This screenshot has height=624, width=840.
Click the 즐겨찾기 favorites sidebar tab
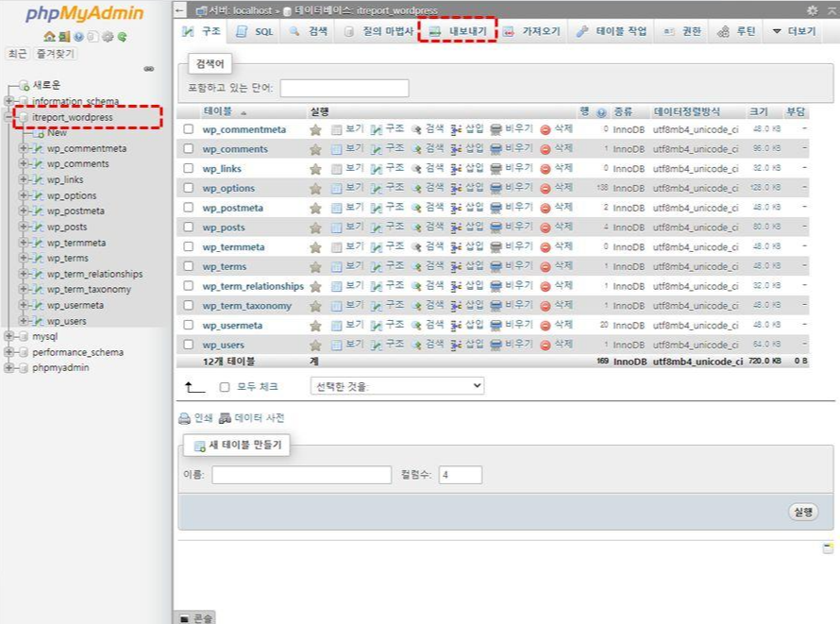(55, 54)
